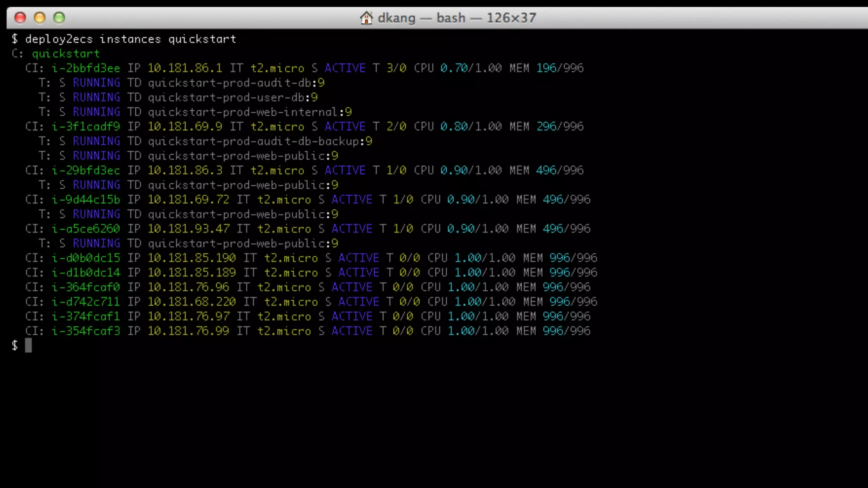Click instance ID i-a5ce6260
Viewport: 868px width, 488px height.
tap(86, 229)
